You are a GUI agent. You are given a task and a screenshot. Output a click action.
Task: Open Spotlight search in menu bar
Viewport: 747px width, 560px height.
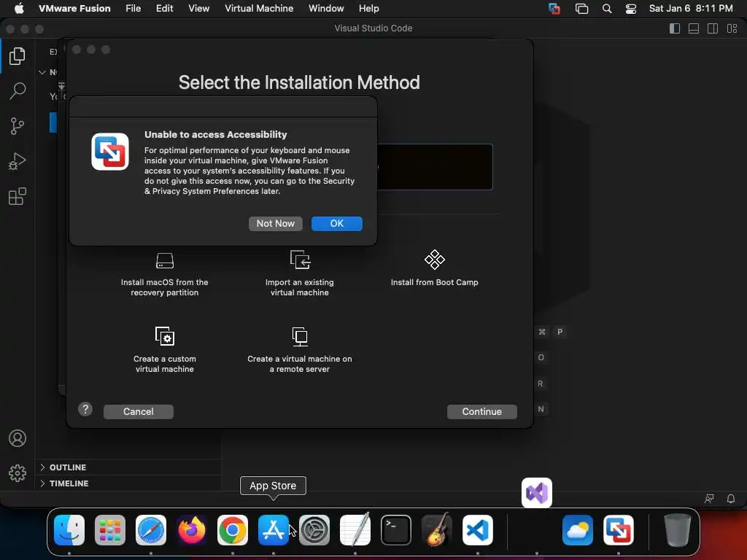click(x=607, y=9)
